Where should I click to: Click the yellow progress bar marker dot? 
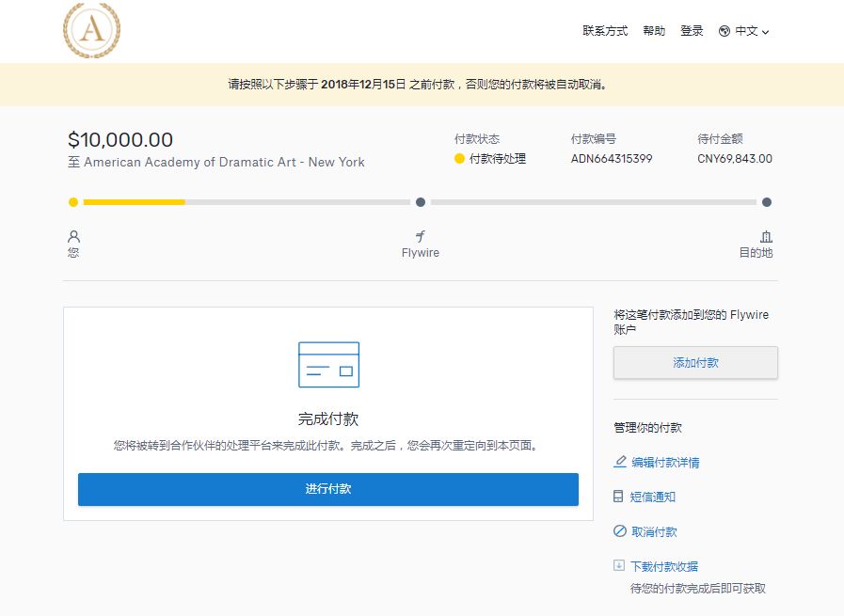point(73,201)
